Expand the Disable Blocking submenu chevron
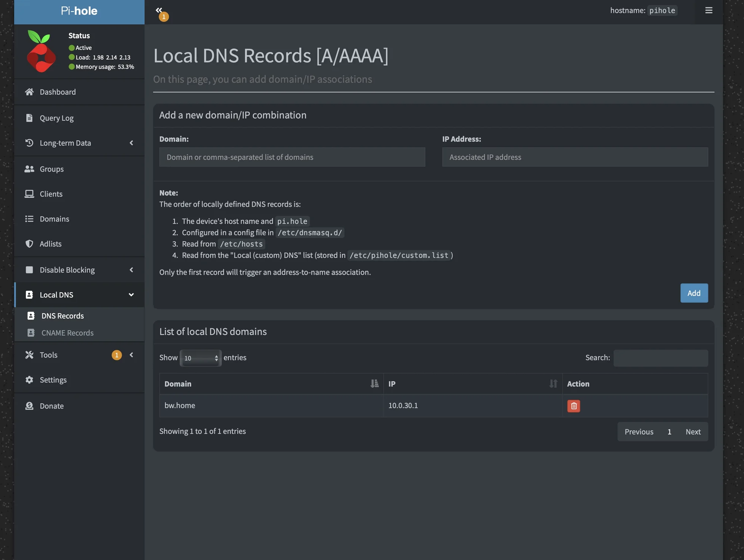 (131, 270)
